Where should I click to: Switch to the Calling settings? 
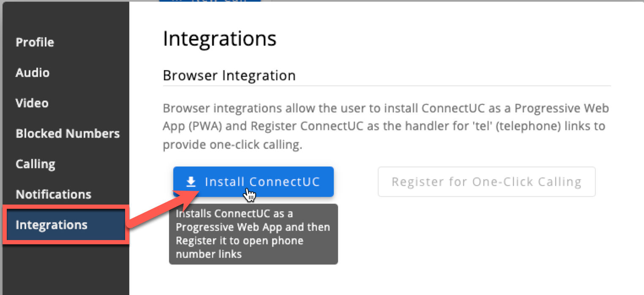(x=35, y=164)
